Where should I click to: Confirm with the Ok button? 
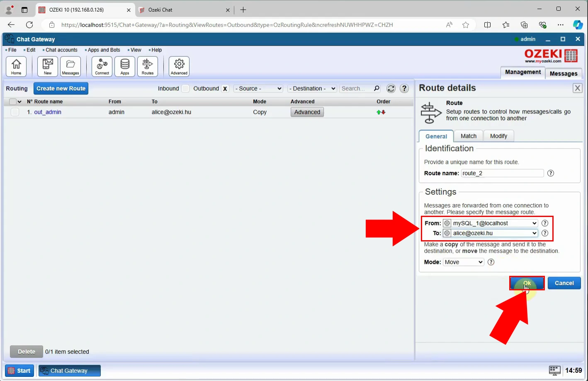point(527,283)
